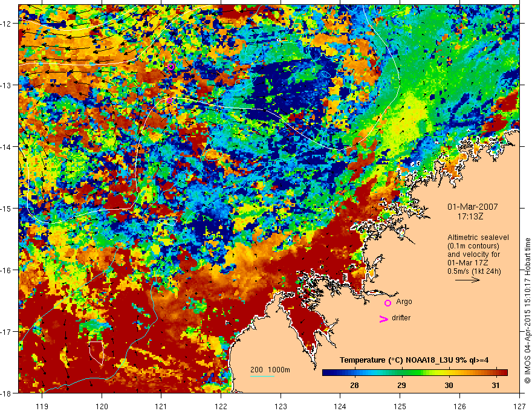532x411 pixels.
Task: Click the '17:13Z' time text
Action: coord(470,216)
